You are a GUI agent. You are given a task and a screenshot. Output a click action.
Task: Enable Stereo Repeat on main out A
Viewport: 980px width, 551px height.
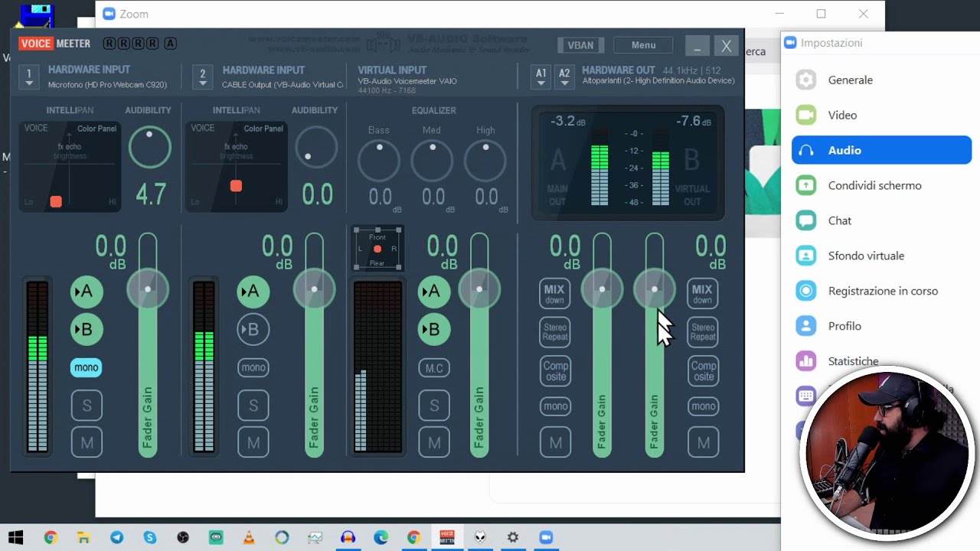[x=555, y=332]
